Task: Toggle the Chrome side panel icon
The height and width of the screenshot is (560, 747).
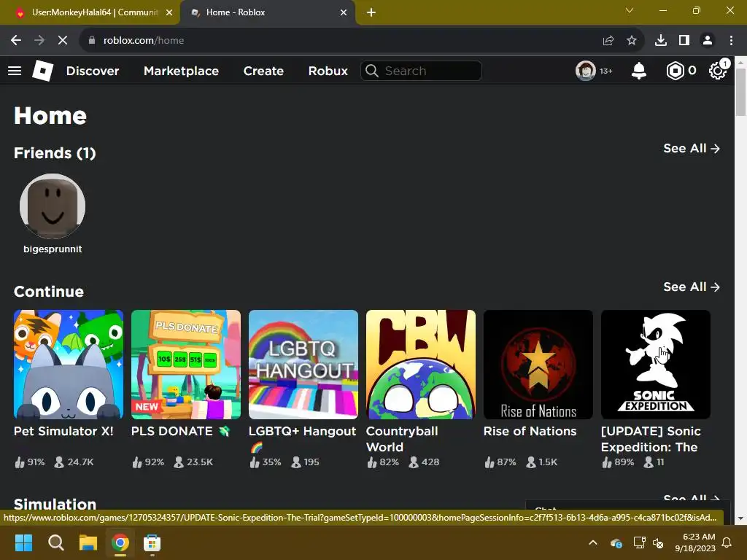Action: pos(684,41)
